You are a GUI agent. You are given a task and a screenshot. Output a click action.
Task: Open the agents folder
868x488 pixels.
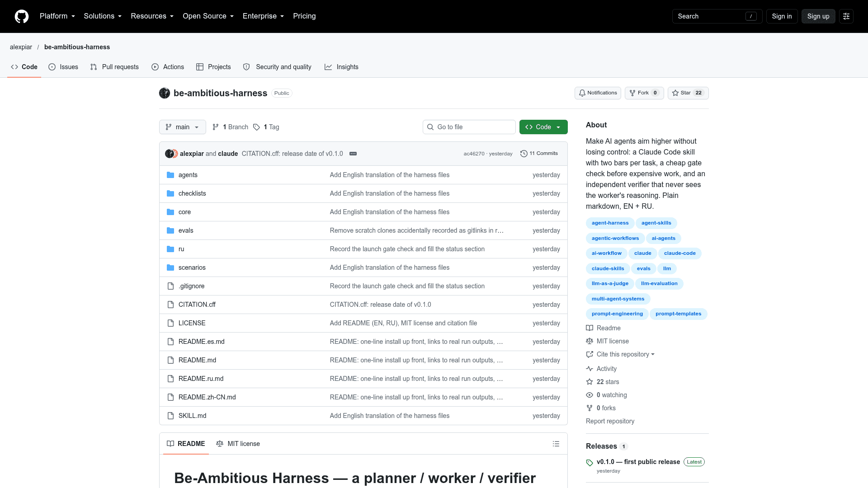point(188,175)
